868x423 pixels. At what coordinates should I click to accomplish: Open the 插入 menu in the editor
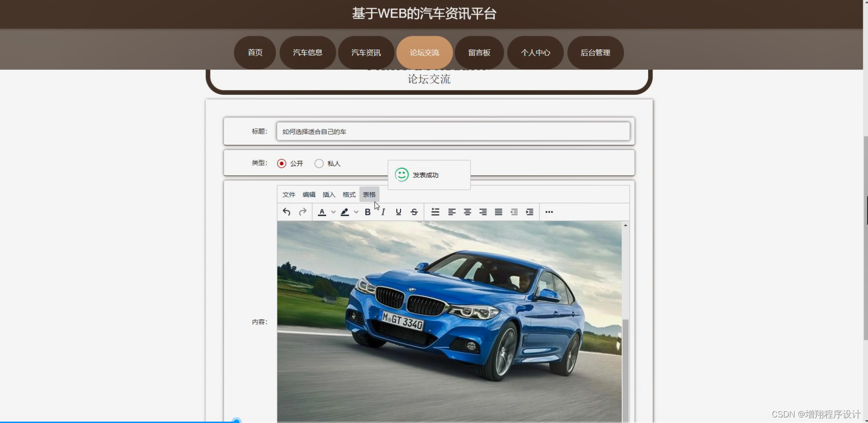tap(329, 195)
